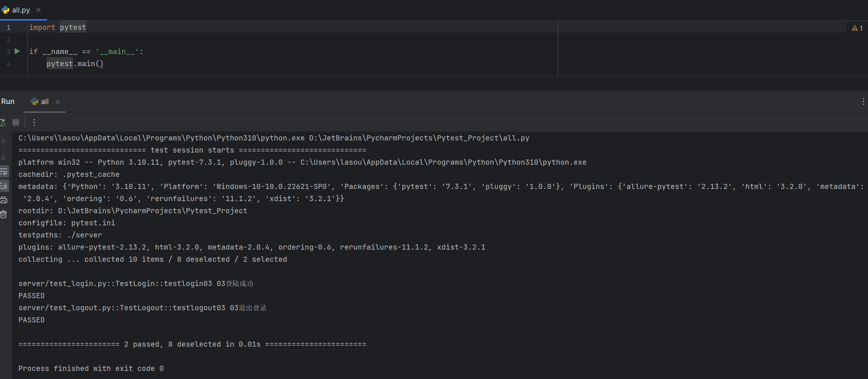
Task: Click python.exe path link in console
Action: [x=162, y=138]
